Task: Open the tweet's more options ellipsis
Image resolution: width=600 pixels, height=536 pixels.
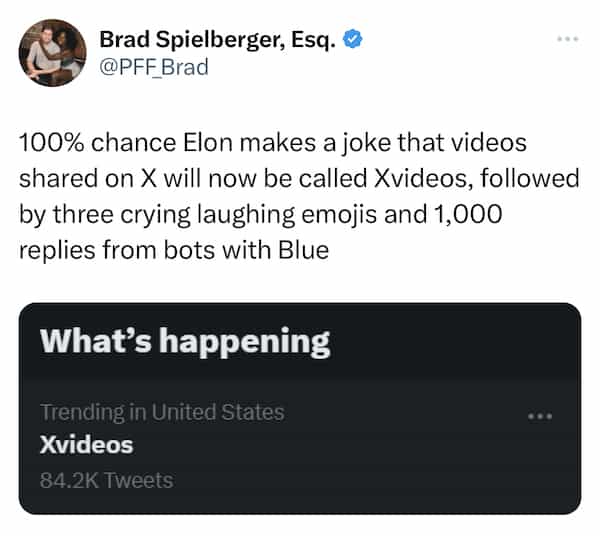Action: click(x=568, y=38)
